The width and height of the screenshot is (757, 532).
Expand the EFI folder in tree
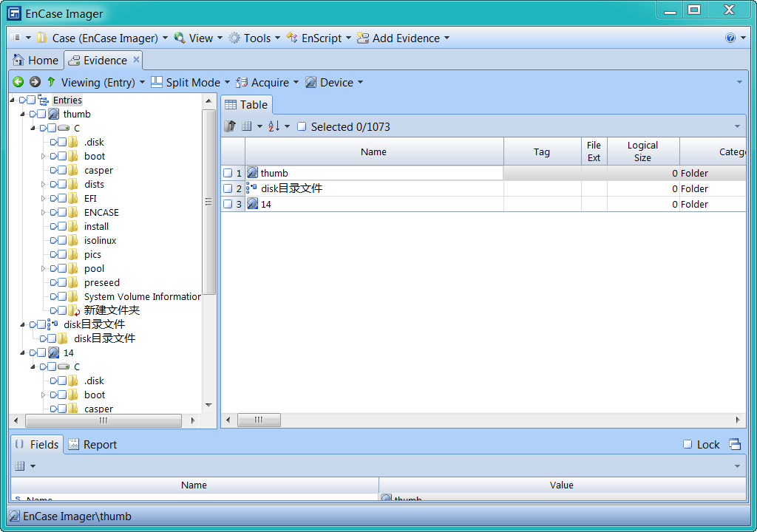(43, 199)
